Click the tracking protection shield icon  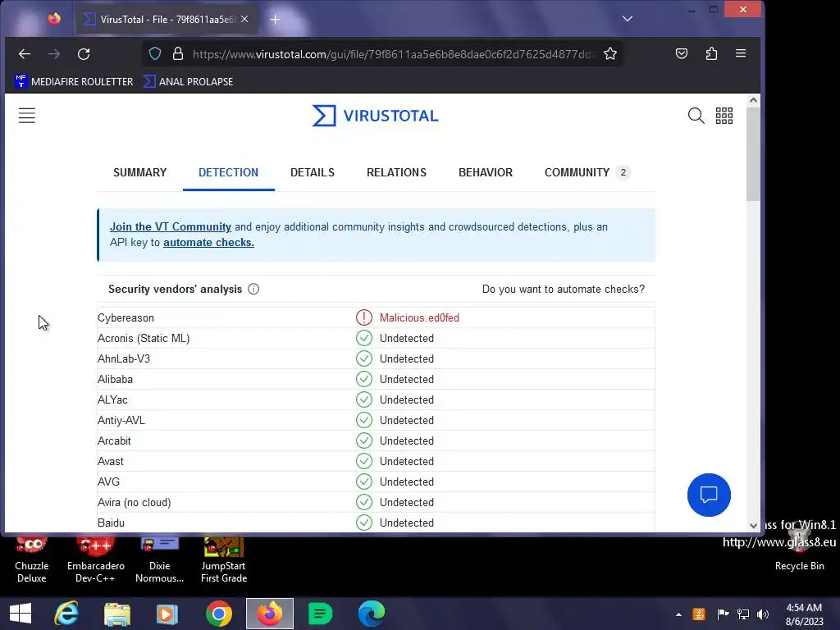coord(155,53)
